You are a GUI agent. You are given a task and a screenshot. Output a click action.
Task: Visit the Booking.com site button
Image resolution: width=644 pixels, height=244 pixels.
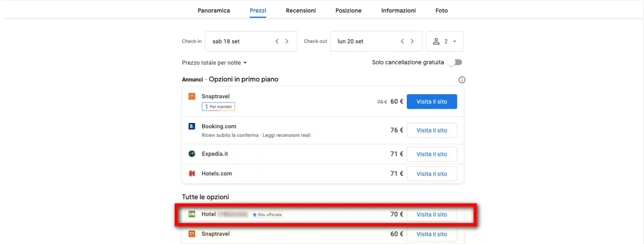[432, 130]
